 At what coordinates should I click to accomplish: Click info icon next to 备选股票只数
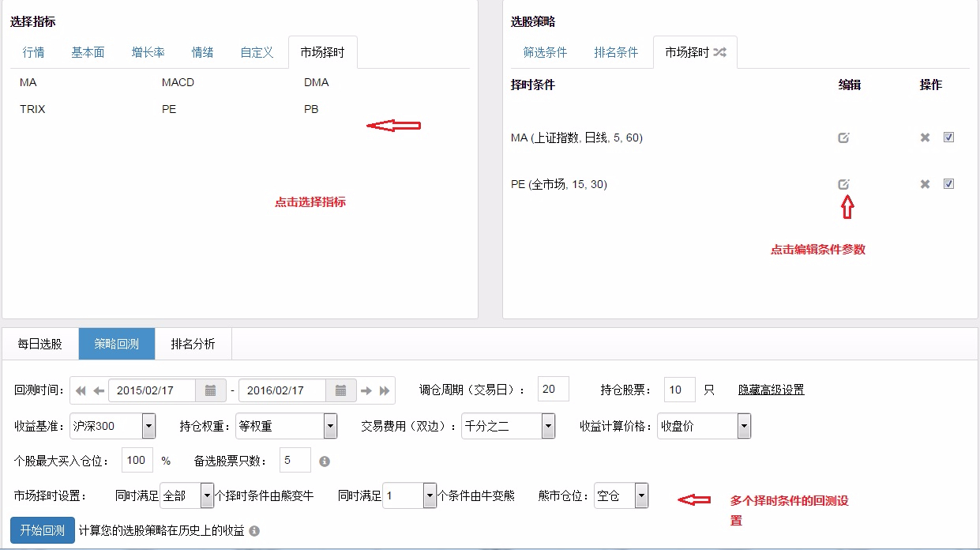pyautogui.click(x=324, y=461)
